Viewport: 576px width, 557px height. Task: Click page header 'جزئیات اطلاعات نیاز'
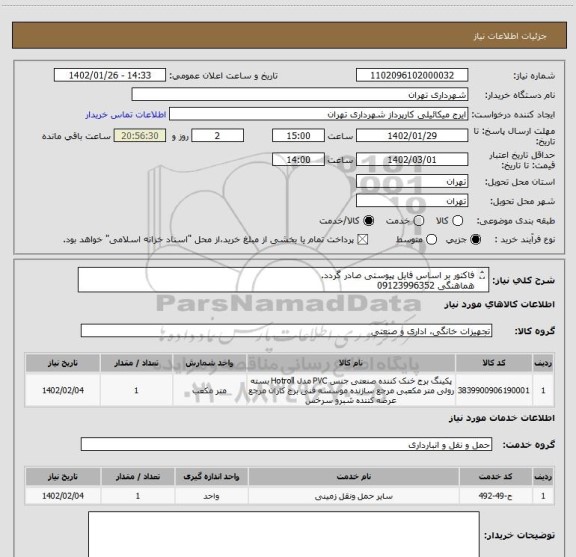(510, 36)
